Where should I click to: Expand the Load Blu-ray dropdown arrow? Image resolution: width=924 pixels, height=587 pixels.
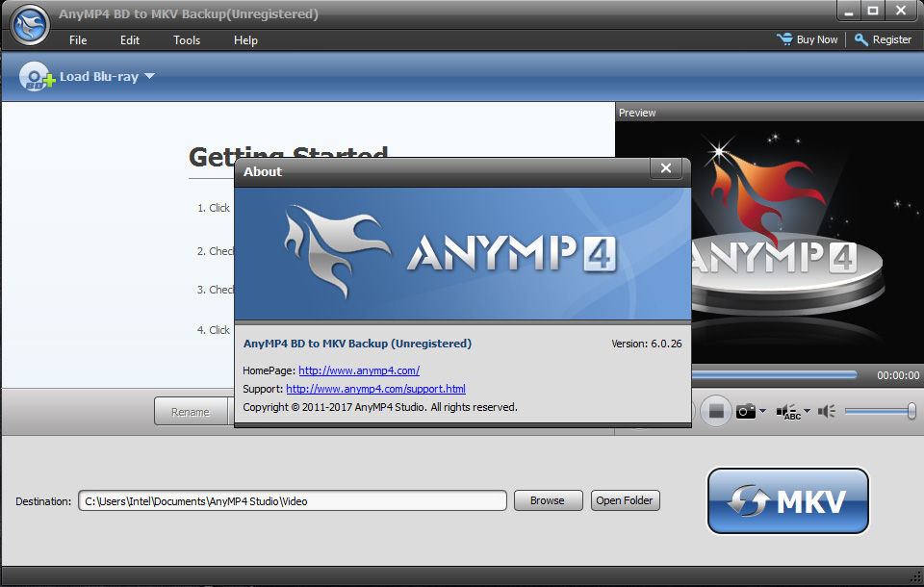150,77
